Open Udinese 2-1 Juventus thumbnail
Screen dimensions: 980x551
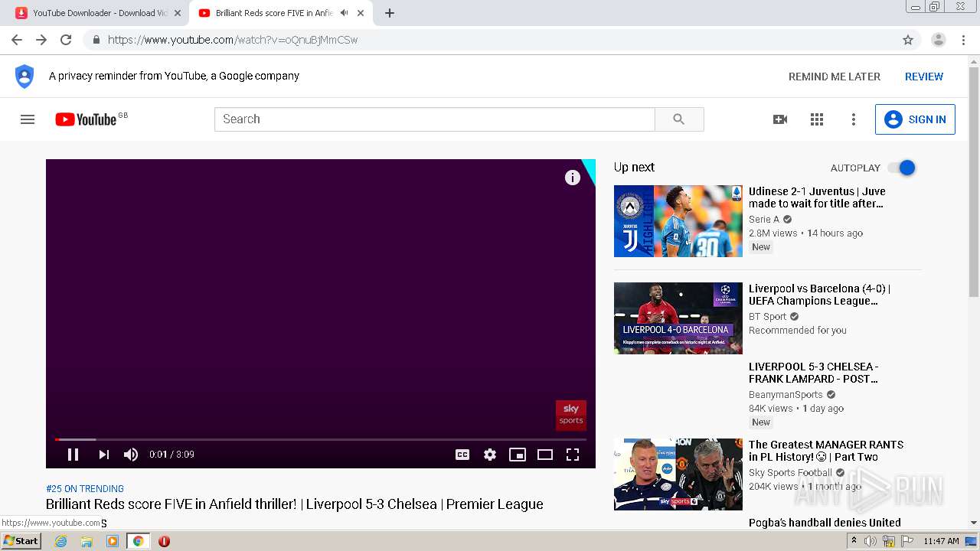pyautogui.click(x=678, y=221)
